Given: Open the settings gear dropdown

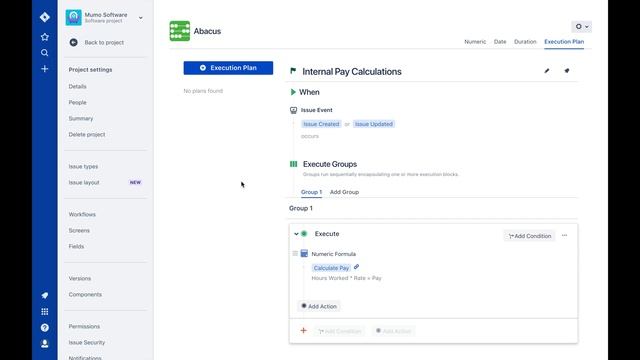Looking at the screenshot, I should (x=582, y=27).
